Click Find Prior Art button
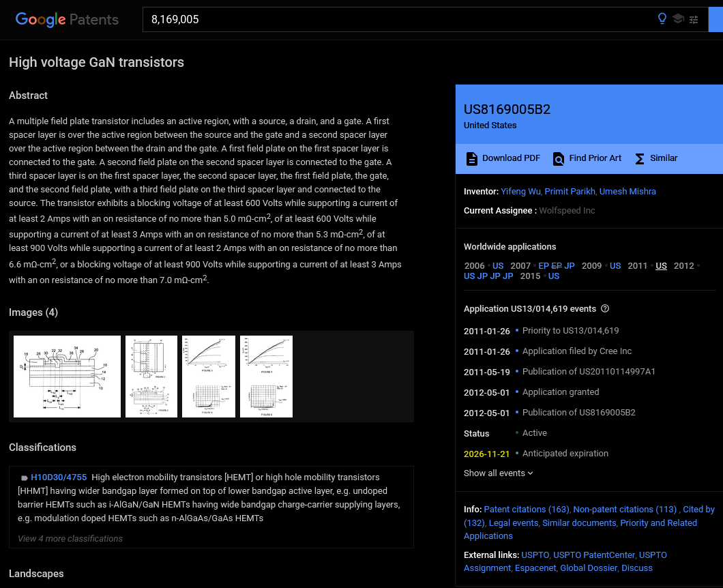723x588 pixels. click(x=587, y=158)
